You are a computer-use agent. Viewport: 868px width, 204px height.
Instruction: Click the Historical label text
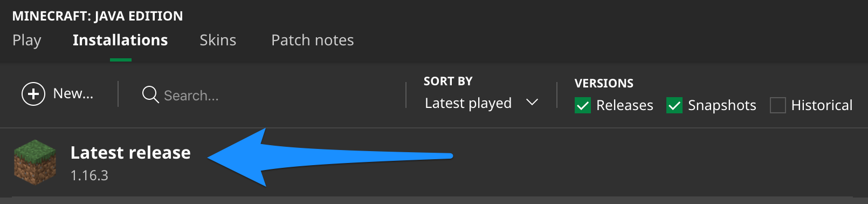tap(822, 105)
